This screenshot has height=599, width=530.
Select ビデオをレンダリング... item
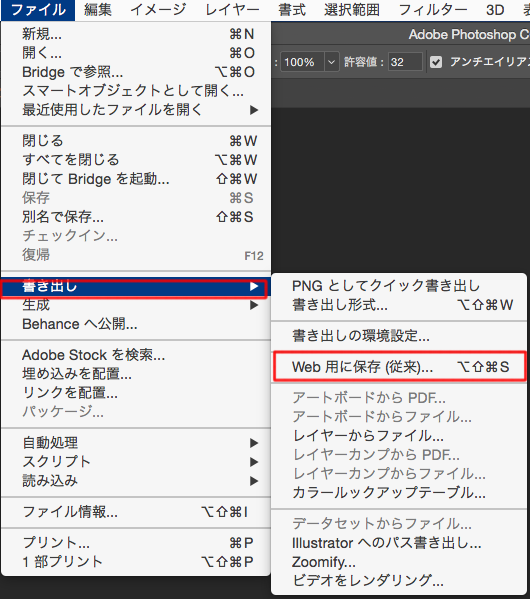pyautogui.click(x=399, y=581)
